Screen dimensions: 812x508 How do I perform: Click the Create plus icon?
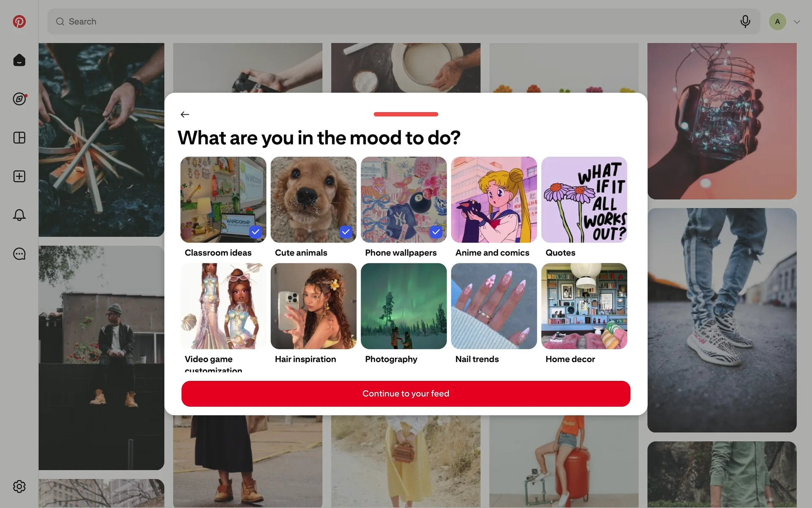click(19, 177)
